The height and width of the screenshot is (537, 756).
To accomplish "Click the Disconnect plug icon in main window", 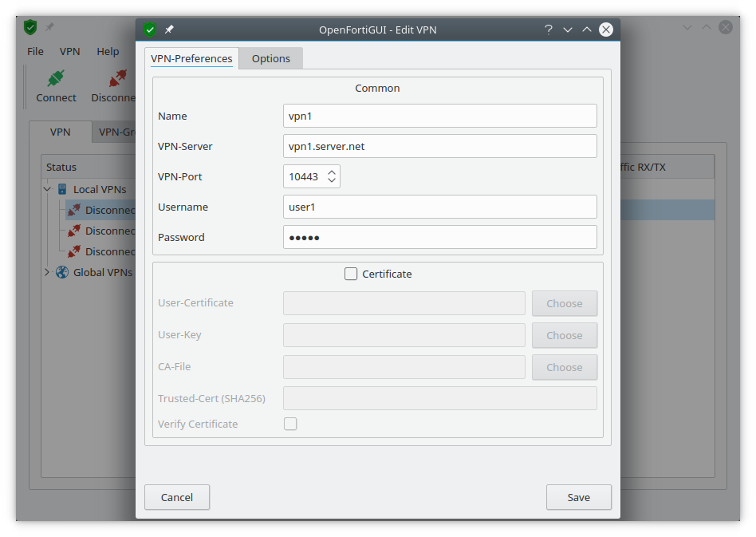I will (x=118, y=79).
